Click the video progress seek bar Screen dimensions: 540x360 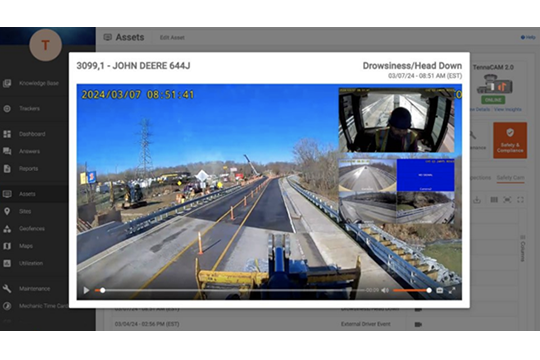229,290
